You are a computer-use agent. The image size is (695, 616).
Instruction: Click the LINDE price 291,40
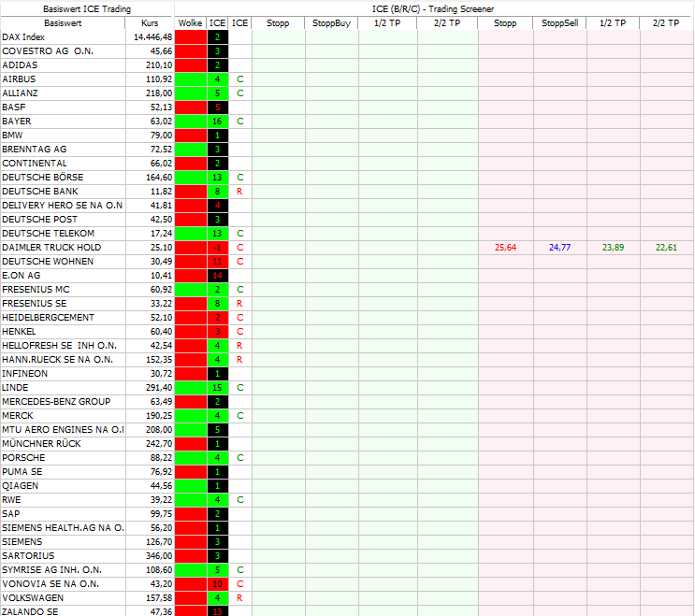tap(159, 388)
